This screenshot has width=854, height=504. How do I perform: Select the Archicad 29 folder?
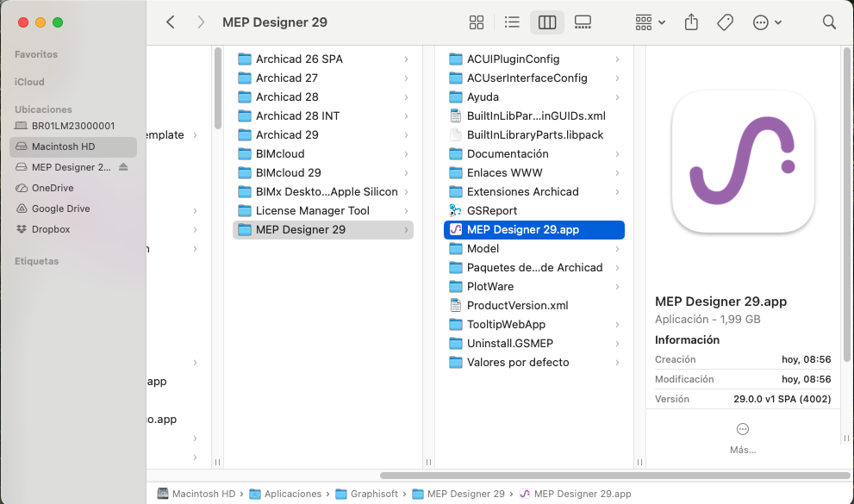coord(323,135)
